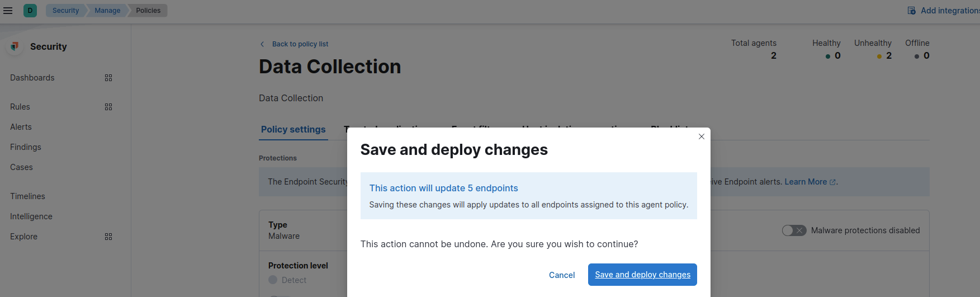980x297 pixels.
Task: Close the Save and deploy dialog
Action: (x=702, y=136)
